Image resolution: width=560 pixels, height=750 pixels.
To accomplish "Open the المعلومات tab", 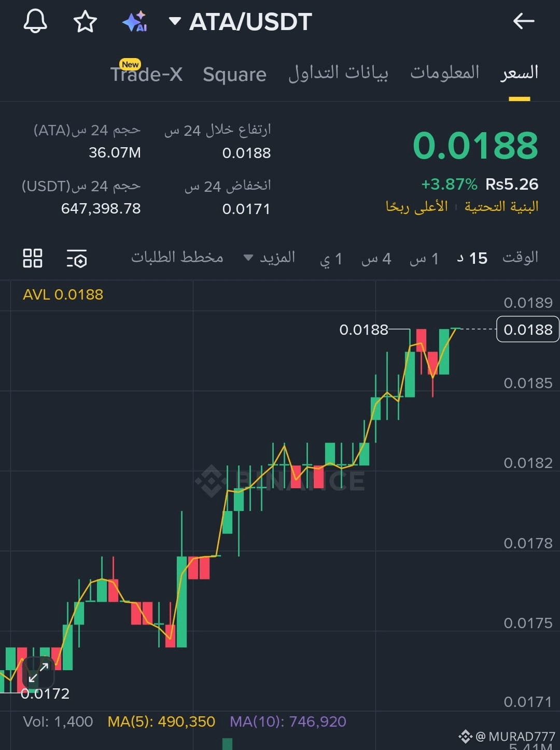I will click(445, 72).
